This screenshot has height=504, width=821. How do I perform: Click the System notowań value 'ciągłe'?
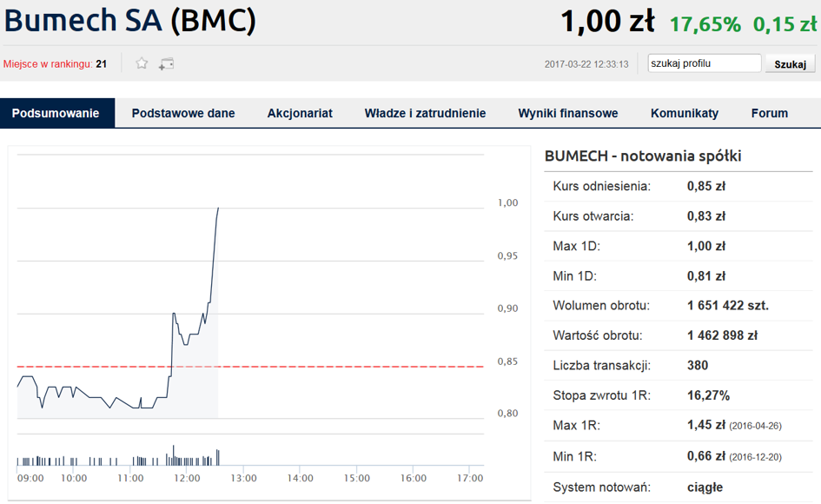(x=705, y=487)
